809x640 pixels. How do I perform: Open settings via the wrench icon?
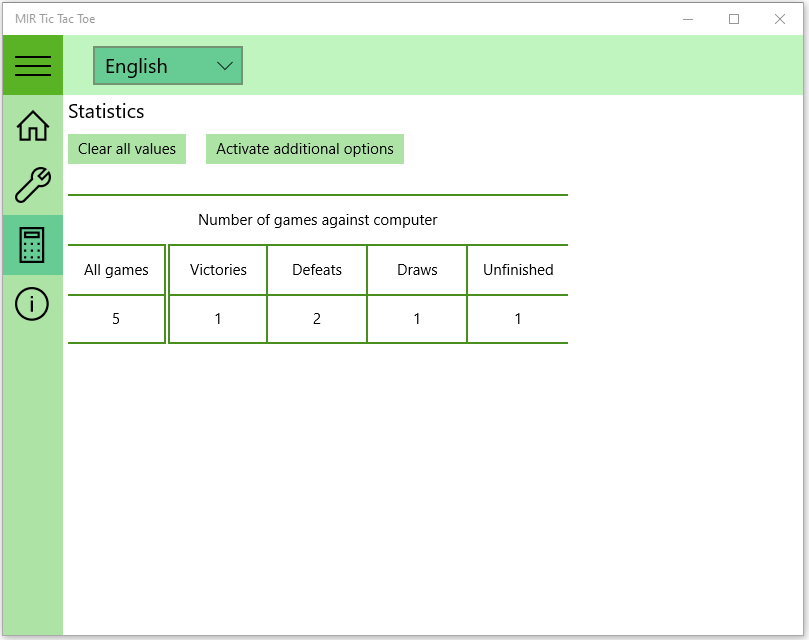click(31, 186)
